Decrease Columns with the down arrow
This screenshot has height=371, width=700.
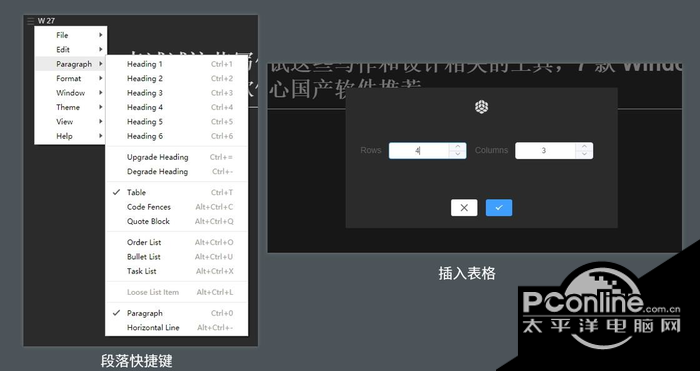click(x=584, y=154)
